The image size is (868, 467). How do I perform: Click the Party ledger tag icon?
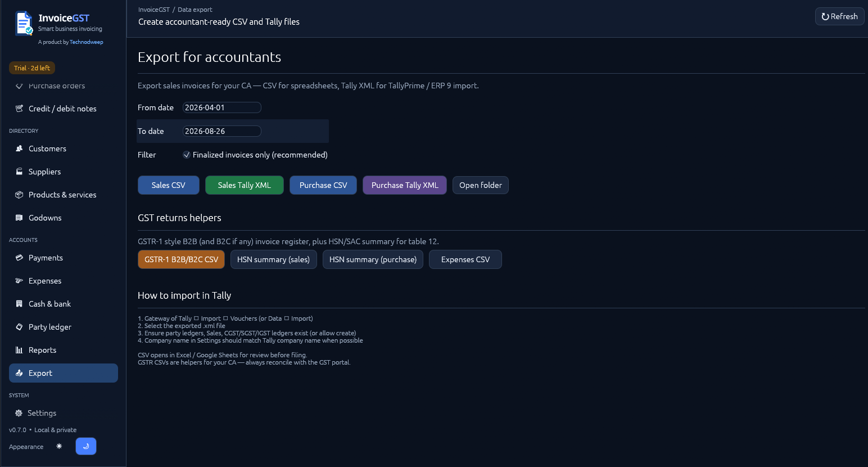(19, 327)
